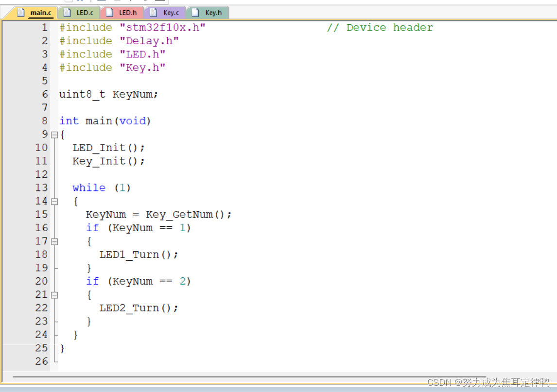Click the "Key.h" include string on line 4
Viewport: 557px width, 392px height.
[x=142, y=68]
